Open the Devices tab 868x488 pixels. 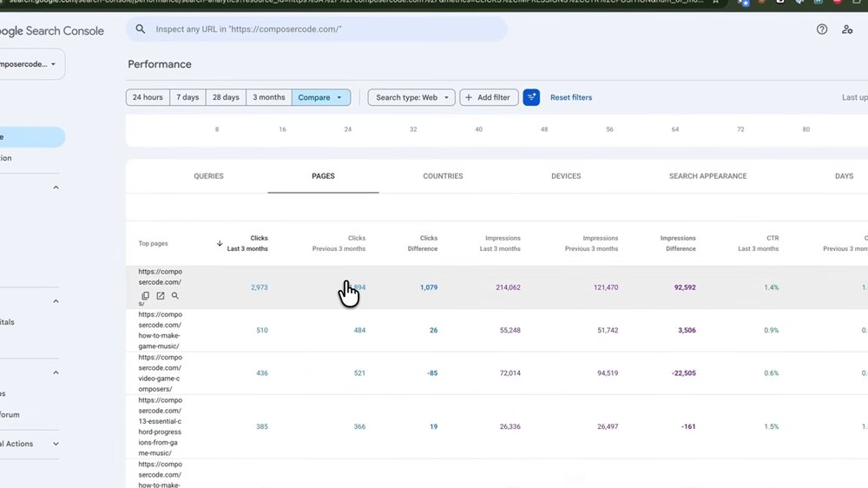(566, 176)
